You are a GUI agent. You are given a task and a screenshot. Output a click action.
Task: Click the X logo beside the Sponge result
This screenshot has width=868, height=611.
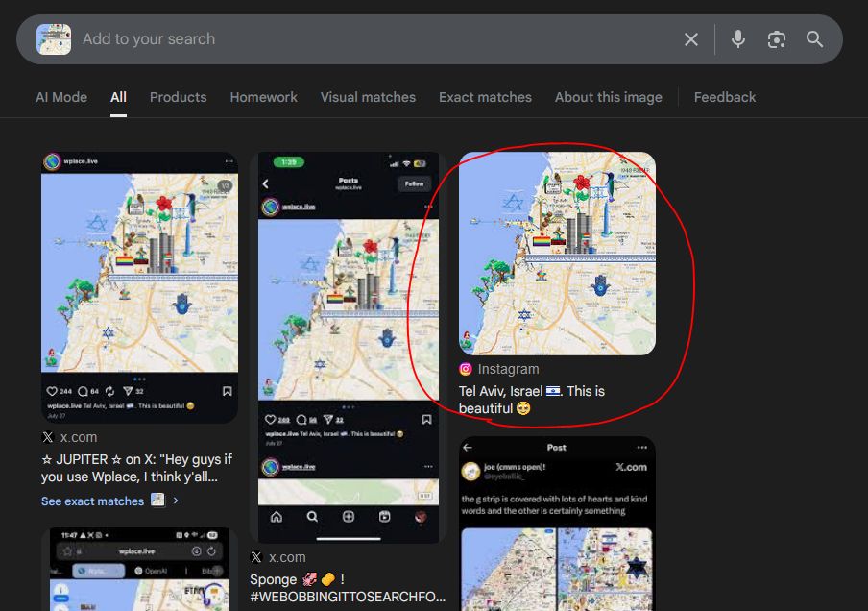tap(256, 557)
